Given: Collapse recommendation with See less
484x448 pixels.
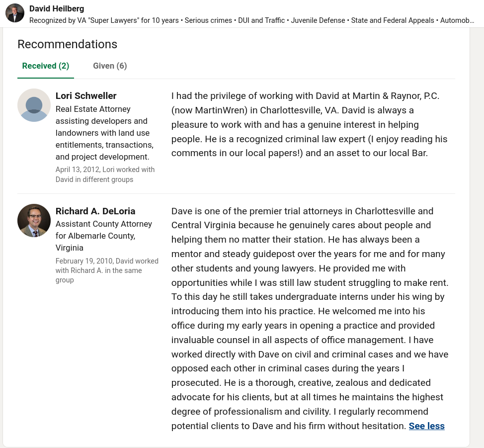Looking at the screenshot, I should pyautogui.click(x=426, y=426).
